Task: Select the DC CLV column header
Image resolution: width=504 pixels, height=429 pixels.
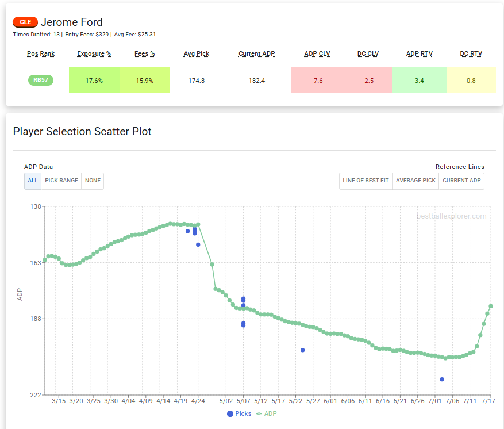Action: coord(368,53)
